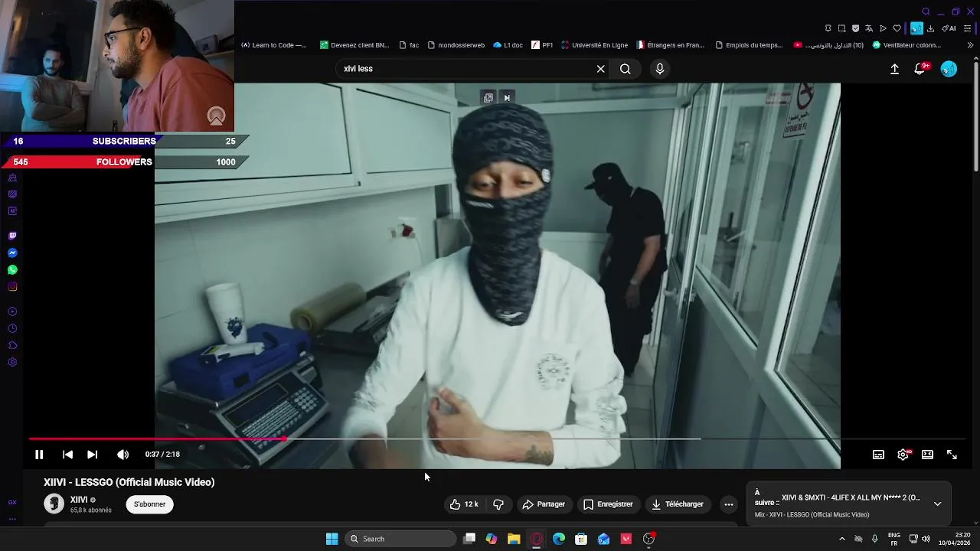Open the ad blocker shield icon

pos(855,28)
